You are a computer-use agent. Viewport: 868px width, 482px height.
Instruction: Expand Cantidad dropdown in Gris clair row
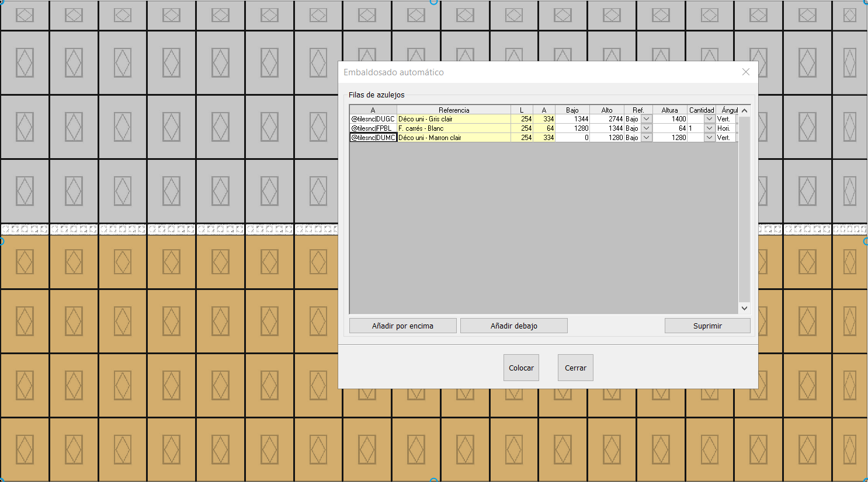(x=709, y=119)
